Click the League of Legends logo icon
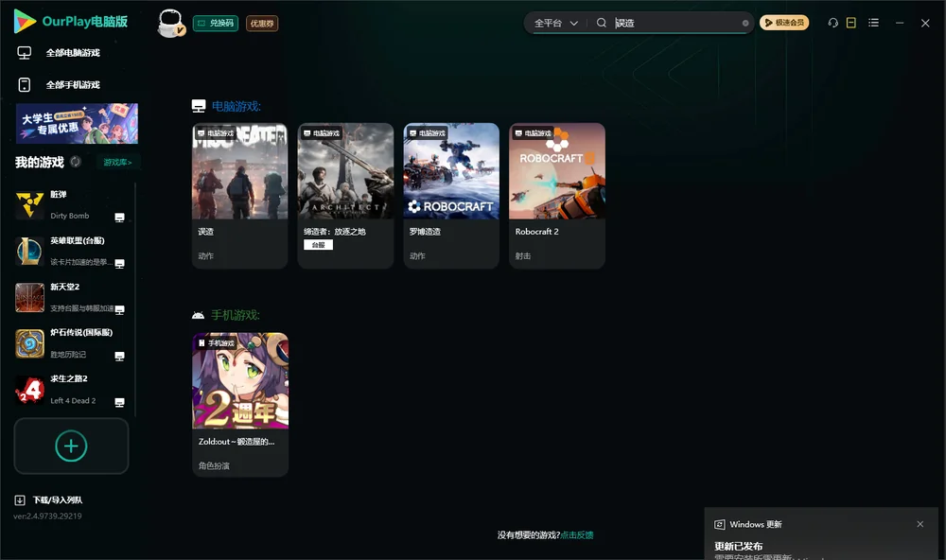The width and height of the screenshot is (946, 560). (x=29, y=251)
